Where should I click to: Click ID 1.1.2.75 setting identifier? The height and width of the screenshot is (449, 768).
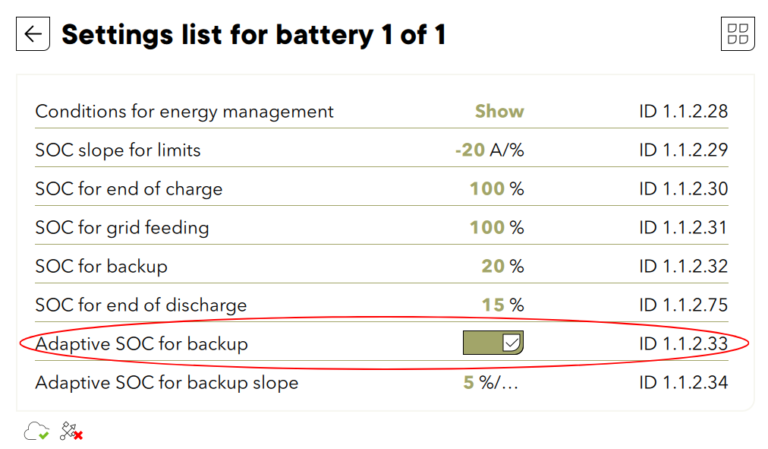click(x=683, y=305)
